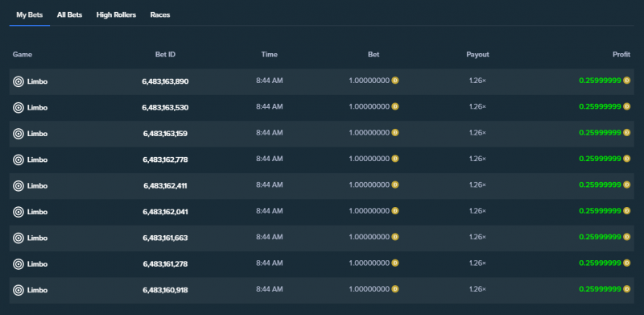
Task: Open bet ID 6,483,163,530
Action: (166, 108)
